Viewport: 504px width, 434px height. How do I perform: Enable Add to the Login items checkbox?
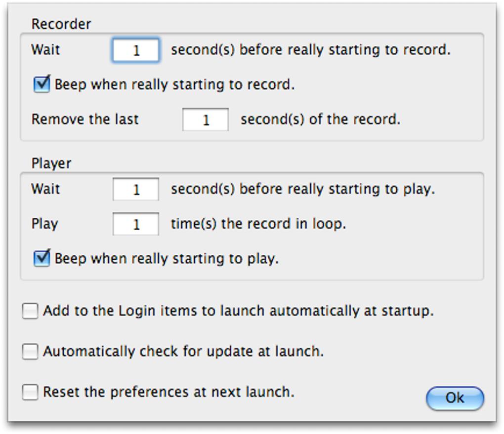(30, 311)
